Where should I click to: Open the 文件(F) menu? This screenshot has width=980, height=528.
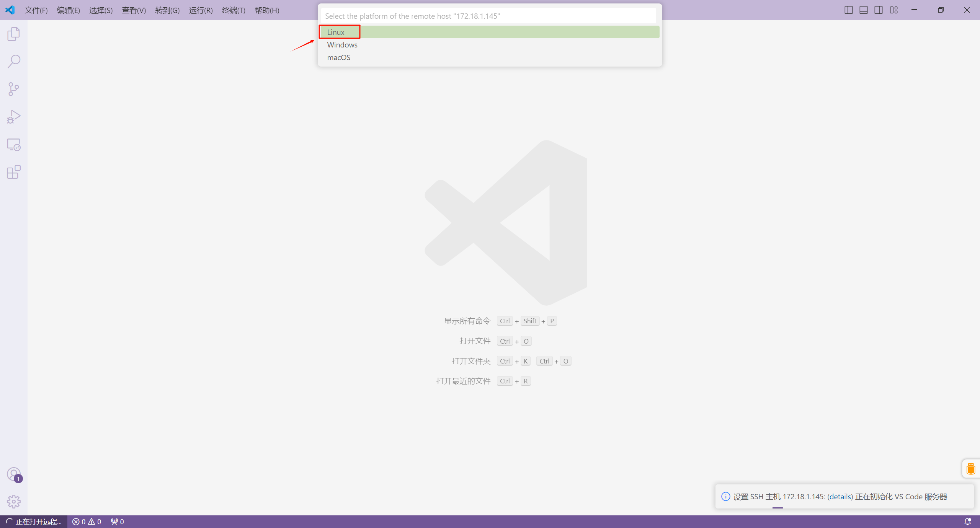pos(36,10)
